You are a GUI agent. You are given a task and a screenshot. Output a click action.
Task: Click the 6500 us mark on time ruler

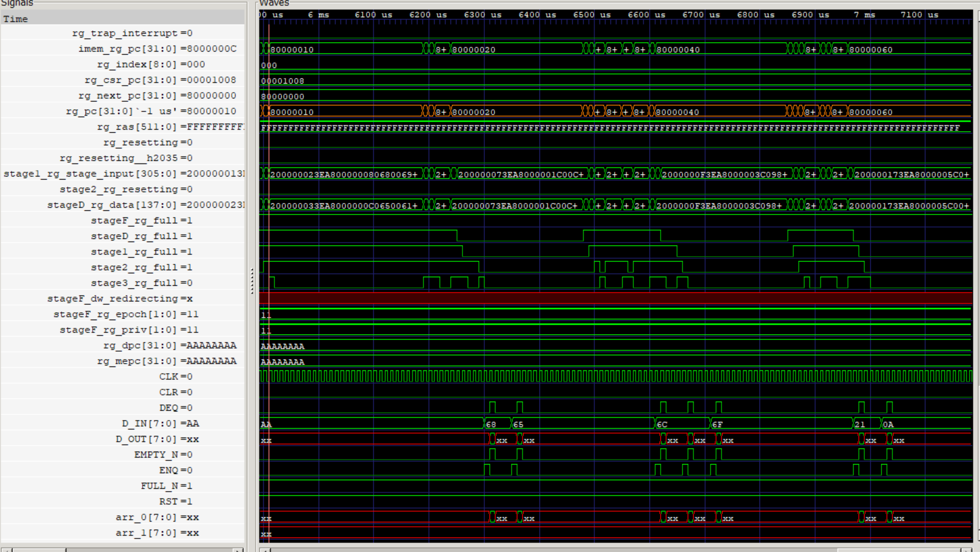click(591, 15)
